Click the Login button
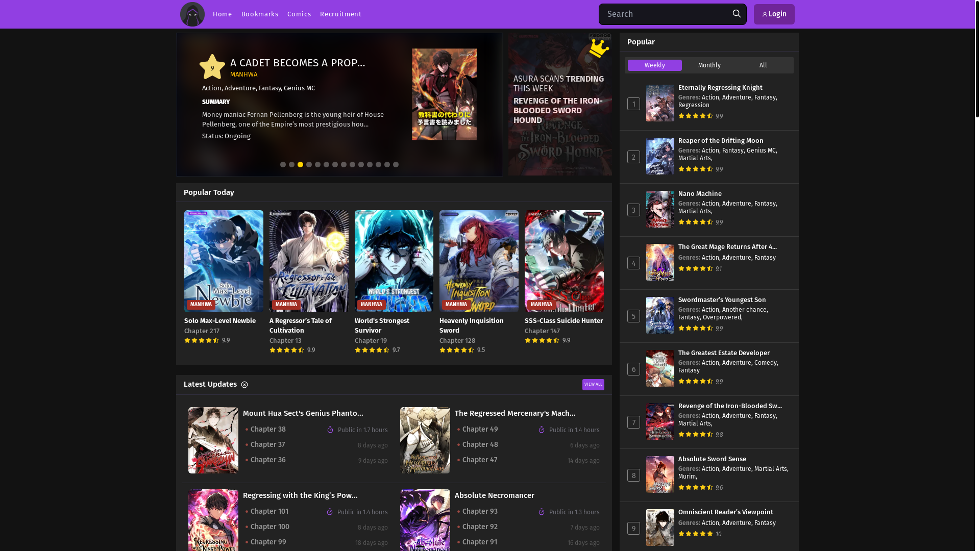This screenshot has width=980, height=551. (x=774, y=14)
